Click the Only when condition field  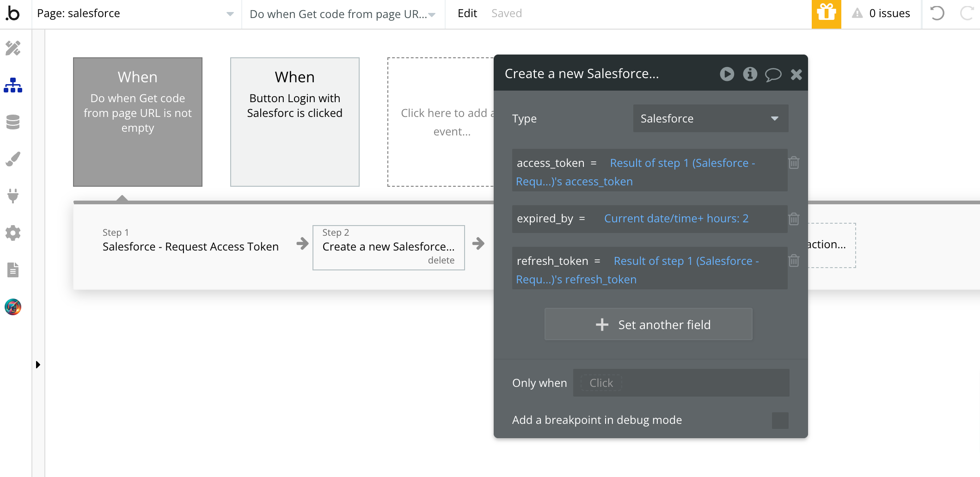(x=681, y=383)
